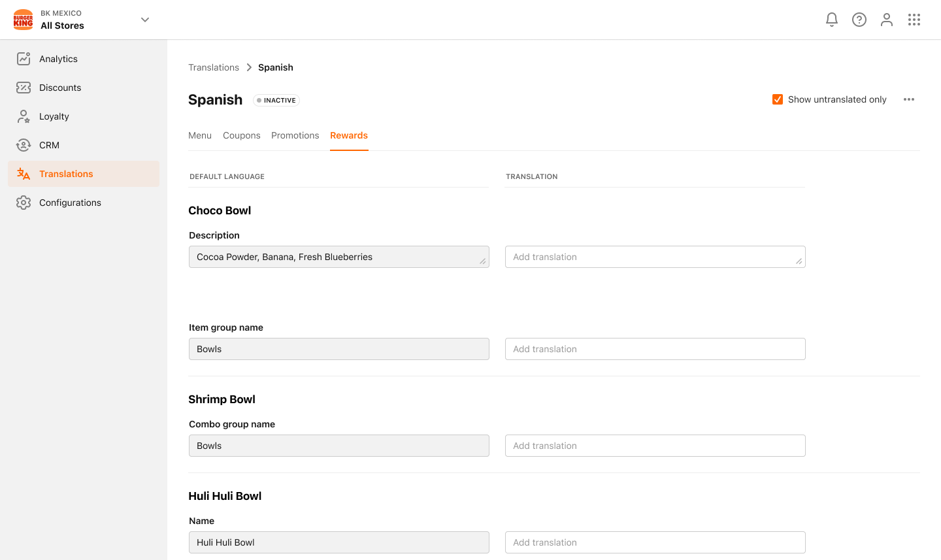Open Discounts in sidebar

tap(84, 88)
